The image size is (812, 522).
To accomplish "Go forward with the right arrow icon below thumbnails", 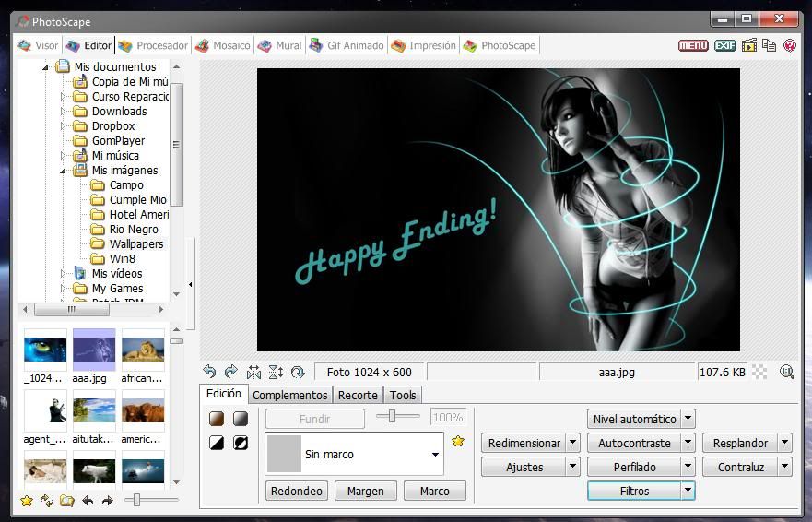I will coord(107,501).
